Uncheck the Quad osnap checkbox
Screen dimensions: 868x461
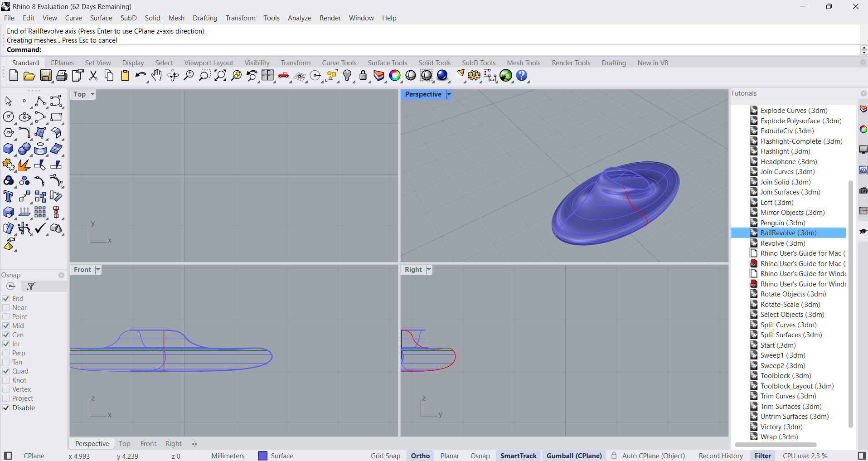tap(6, 371)
